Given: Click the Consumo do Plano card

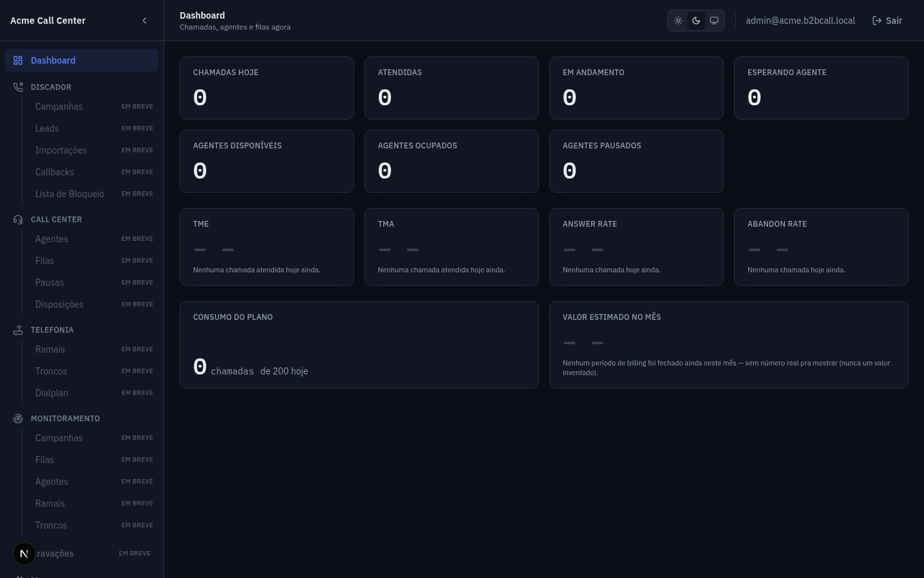Looking at the screenshot, I should (359, 345).
